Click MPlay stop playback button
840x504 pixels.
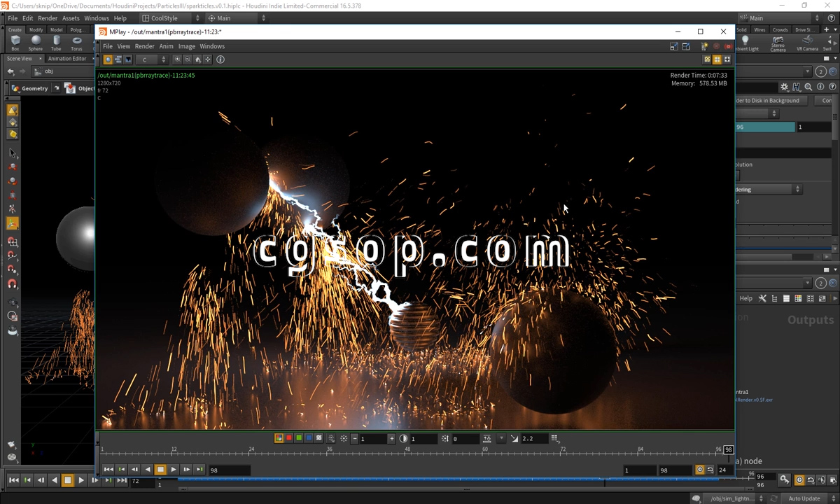(160, 470)
